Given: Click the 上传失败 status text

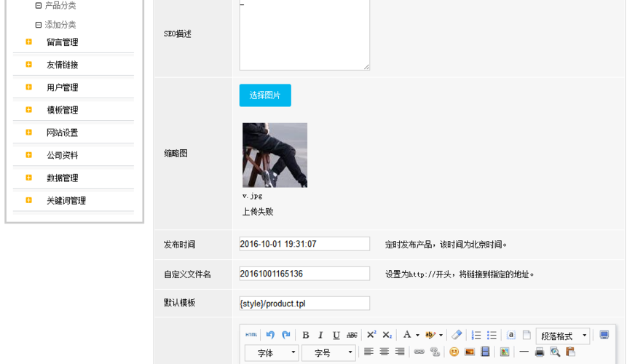Looking at the screenshot, I should 258,212.
